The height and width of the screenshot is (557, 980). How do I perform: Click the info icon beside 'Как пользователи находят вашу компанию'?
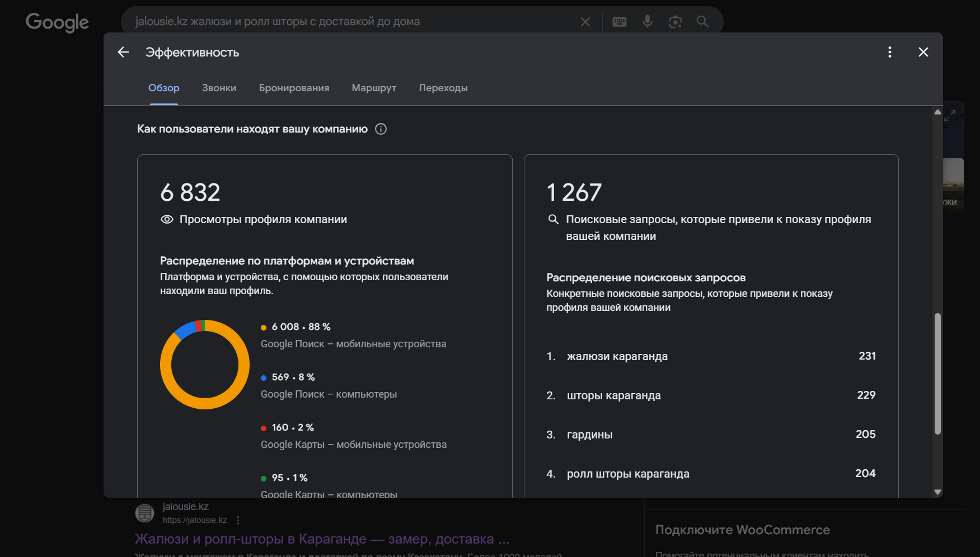pos(381,129)
